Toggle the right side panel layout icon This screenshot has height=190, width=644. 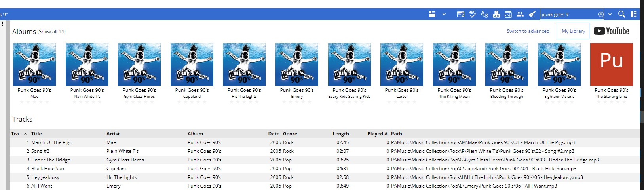[x=634, y=14]
